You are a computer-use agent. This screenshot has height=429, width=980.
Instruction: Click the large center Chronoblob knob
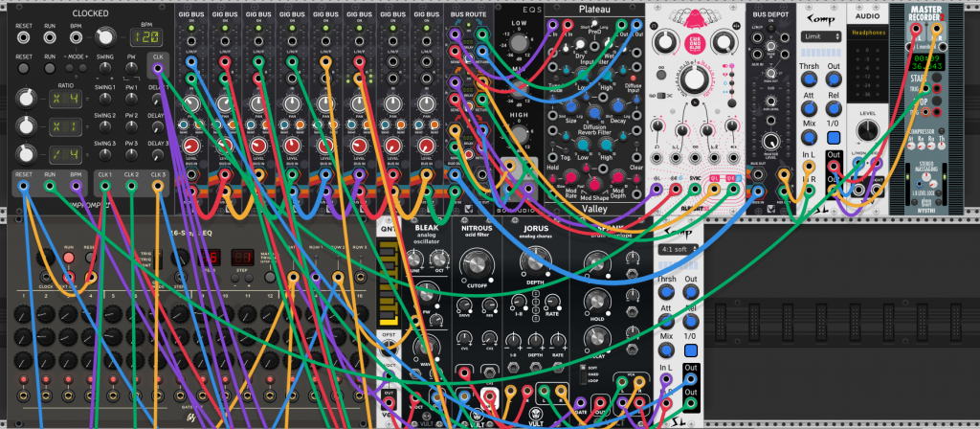(693, 79)
